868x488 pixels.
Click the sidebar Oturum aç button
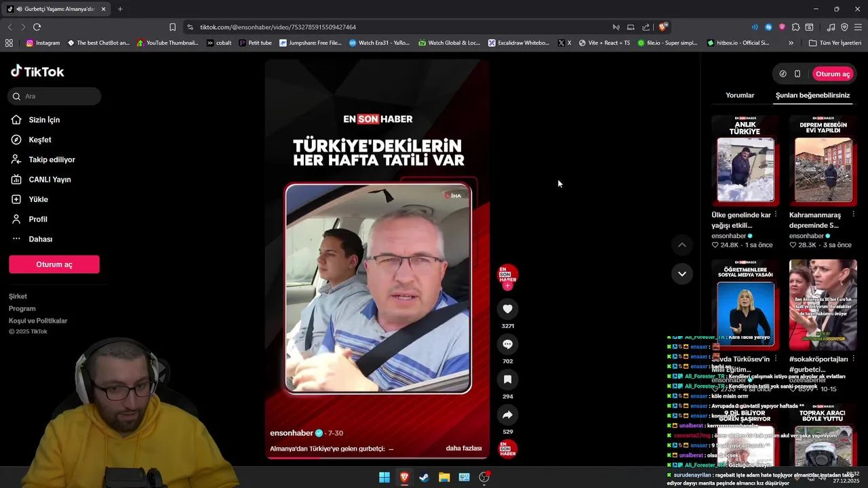(x=54, y=264)
